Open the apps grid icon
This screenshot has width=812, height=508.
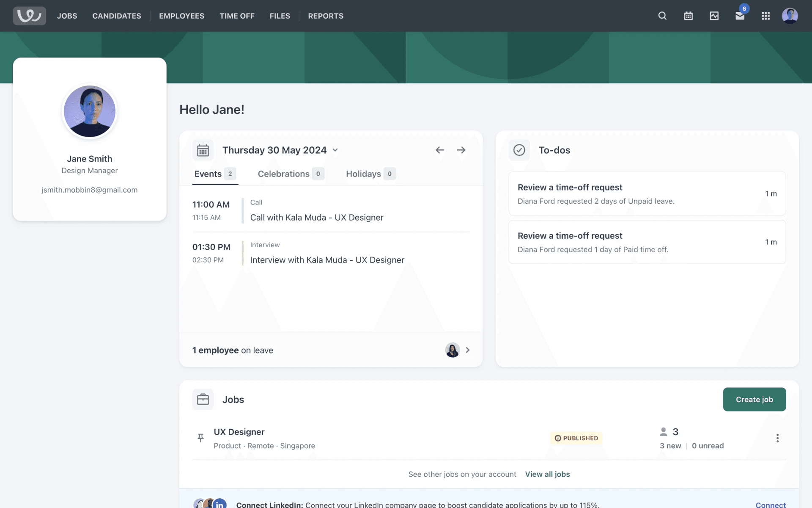pyautogui.click(x=765, y=16)
